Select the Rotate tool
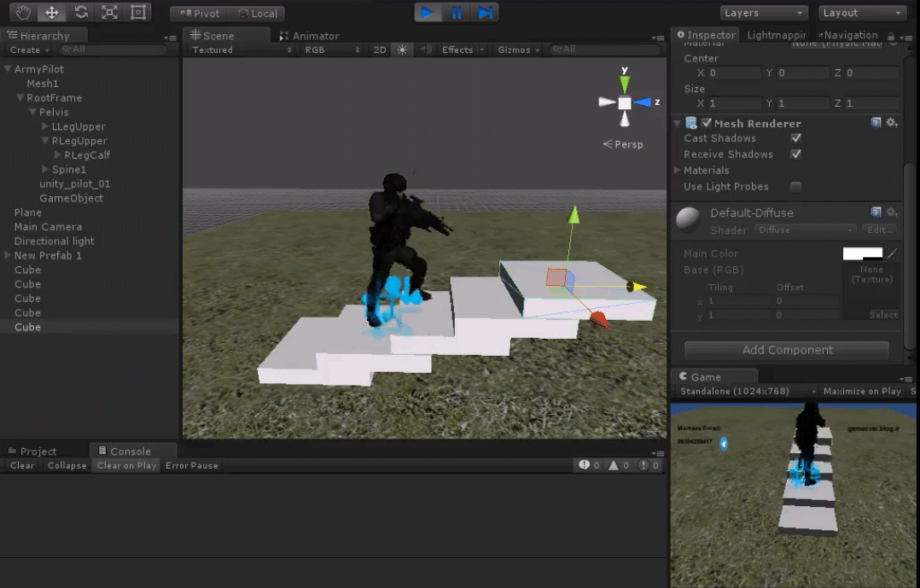This screenshot has height=588, width=920. pyautogui.click(x=81, y=12)
